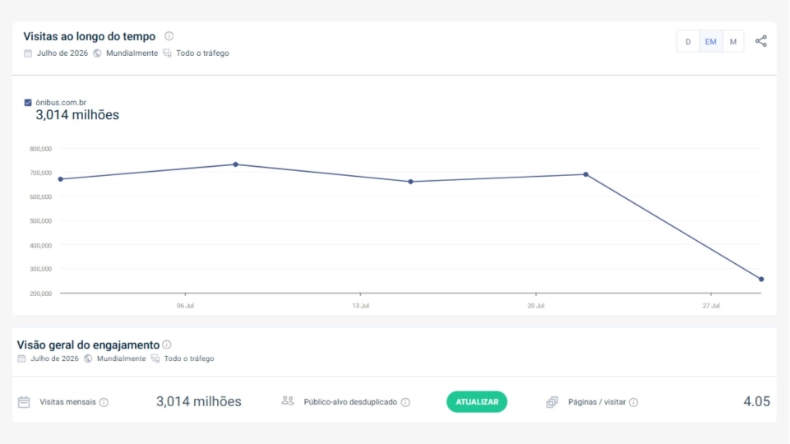Screen dimensions: 790x444
Task: Click Mundialmente text in chart header
Action: point(132,53)
